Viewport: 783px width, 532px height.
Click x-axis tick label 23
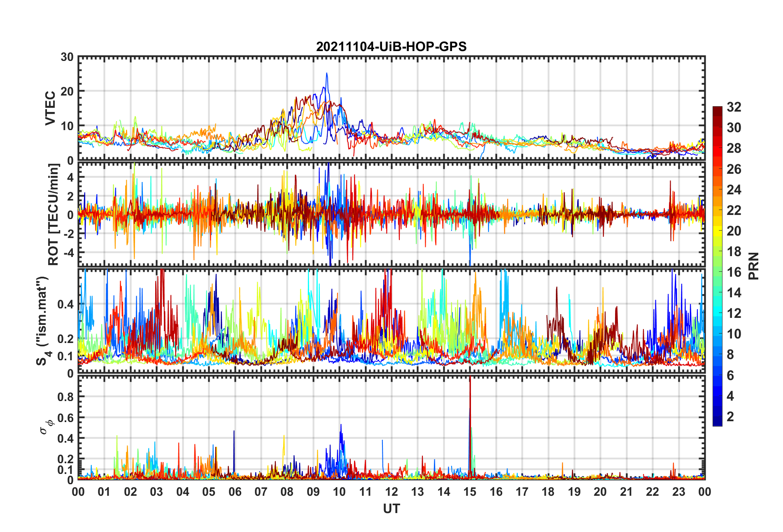[x=678, y=492]
